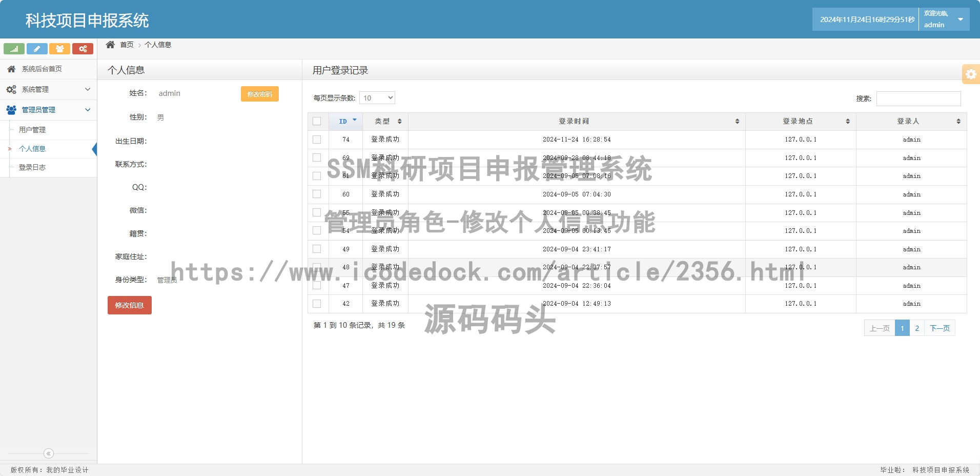
Task: Click the red gears shortcut button
Action: point(83,49)
